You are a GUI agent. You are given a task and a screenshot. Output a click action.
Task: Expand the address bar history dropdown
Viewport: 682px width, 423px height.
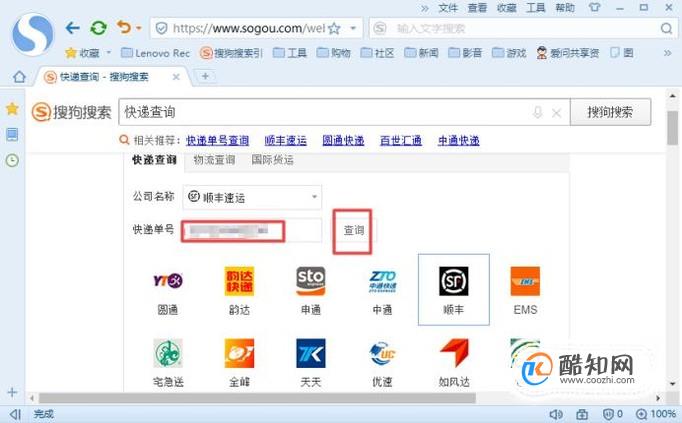[x=353, y=29]
